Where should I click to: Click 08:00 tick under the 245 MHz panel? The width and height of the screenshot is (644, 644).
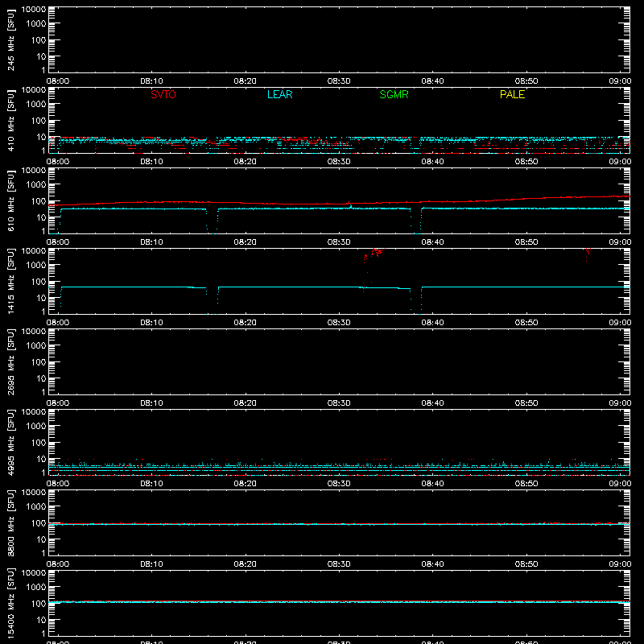point(58,81)
